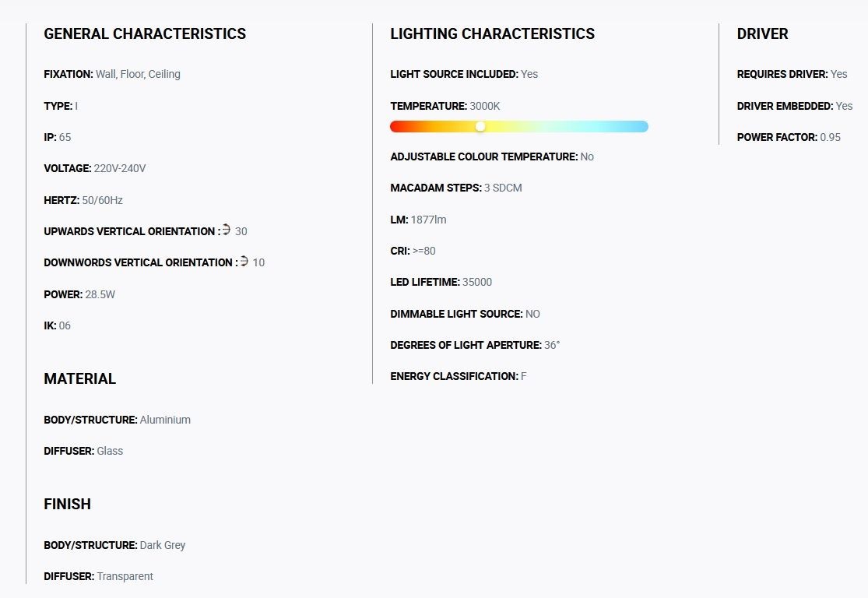Click the Material section heading
The image size is (868, 598).
tap(79, 378)
